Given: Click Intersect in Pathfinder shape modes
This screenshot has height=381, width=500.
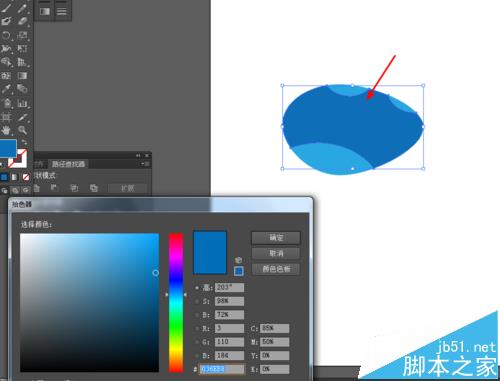Looking at the screenshot, I should pyautogui.click(x=74, y=188).
